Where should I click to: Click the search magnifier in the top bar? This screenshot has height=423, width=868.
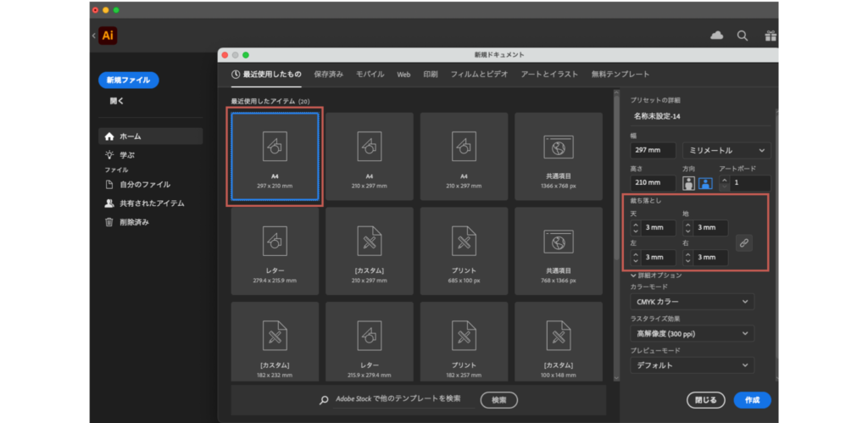[x=743, y=36]
